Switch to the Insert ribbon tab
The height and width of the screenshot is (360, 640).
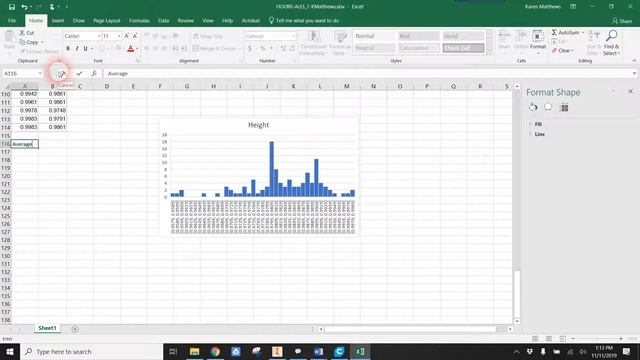pos(58,20)
